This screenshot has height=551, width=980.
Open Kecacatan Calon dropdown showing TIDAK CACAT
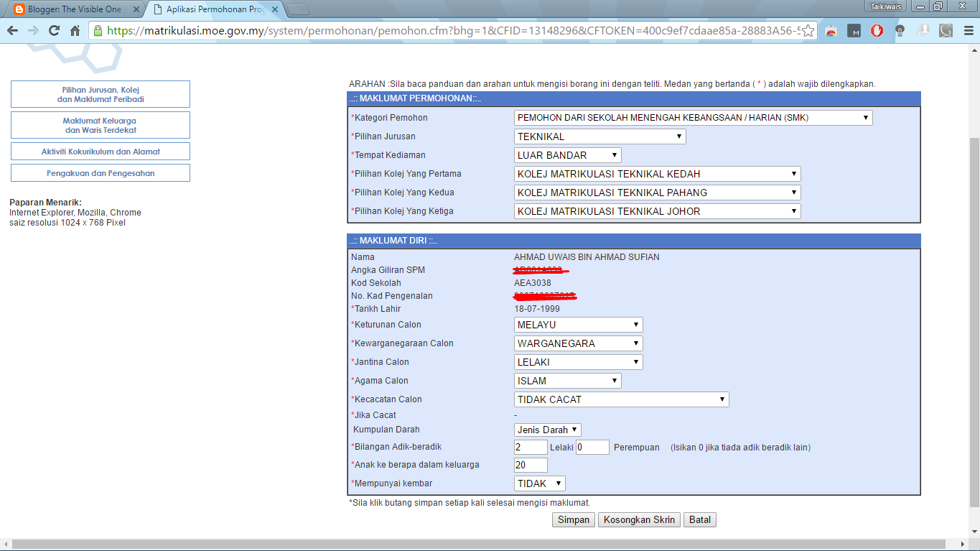pyautogui.click(x=621, y=399)
